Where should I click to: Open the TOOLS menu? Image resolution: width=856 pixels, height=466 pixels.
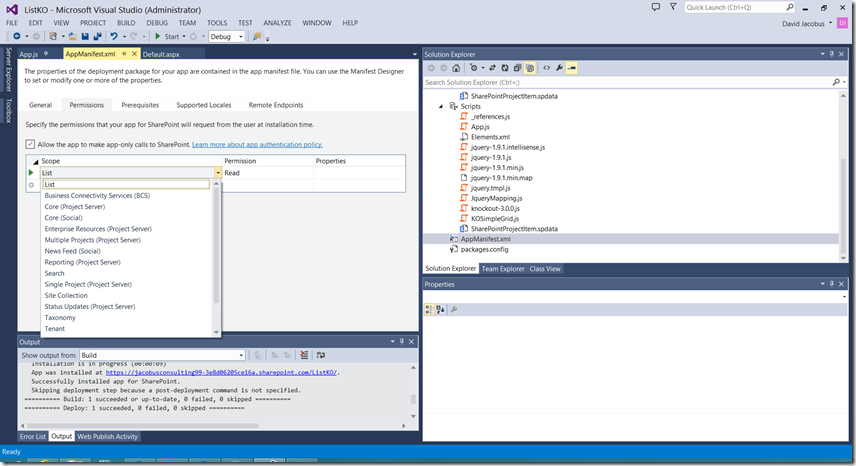tap(217, 23)
